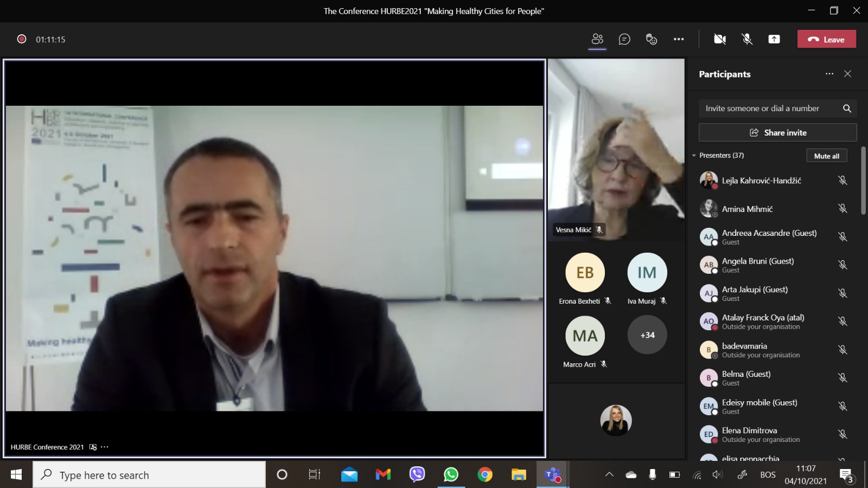This screenshot has height=488, width=868.
Task: Open the Show participants panel icon
Action: [597, 39]
